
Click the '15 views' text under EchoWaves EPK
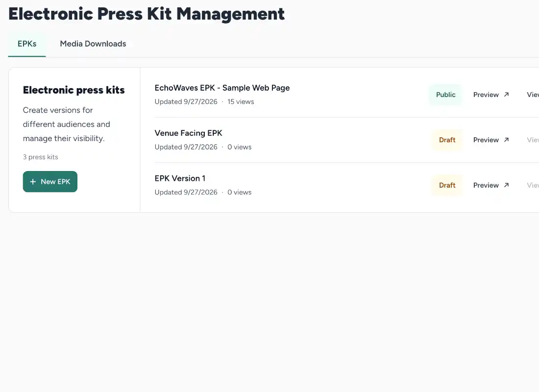click(x=241, y=102)
